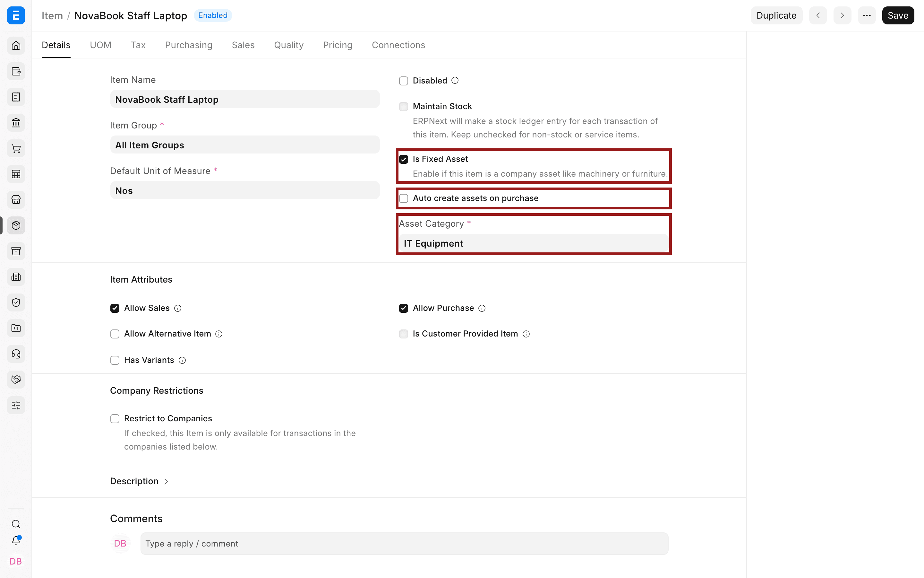Check Restrict to Companies
This screenshot has width=924, height=578.
pyautogui.click(x=115, y=419)
